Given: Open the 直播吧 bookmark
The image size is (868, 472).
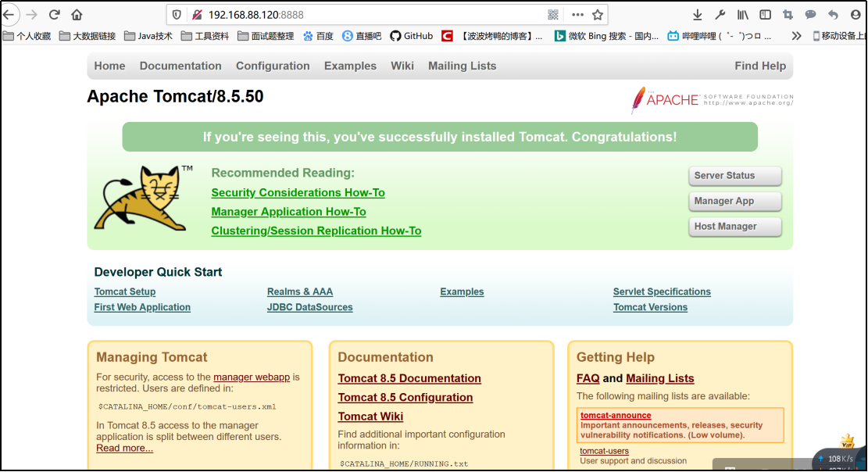Looking at the screenshot, I should pyautogui.click(x=362, y=36).
